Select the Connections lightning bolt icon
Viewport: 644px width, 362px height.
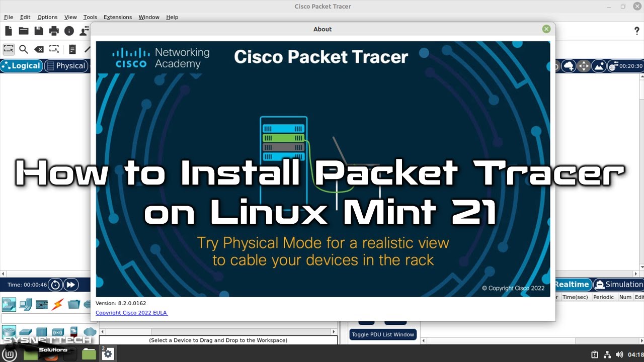click(x=58, y=304)
